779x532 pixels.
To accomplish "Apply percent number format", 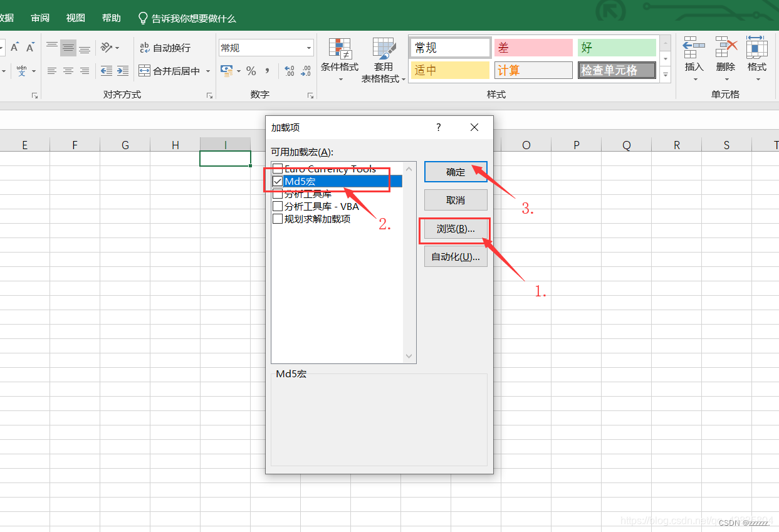I will click(x=251, y=71).
